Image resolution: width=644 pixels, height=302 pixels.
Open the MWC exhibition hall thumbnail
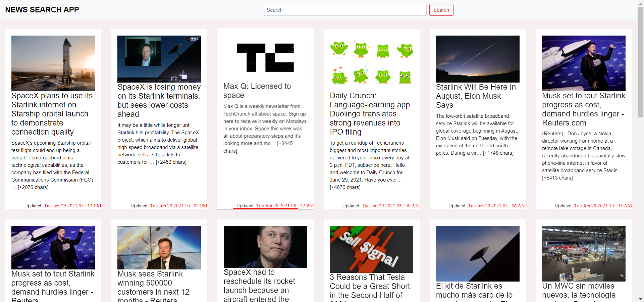pos(584,254)
